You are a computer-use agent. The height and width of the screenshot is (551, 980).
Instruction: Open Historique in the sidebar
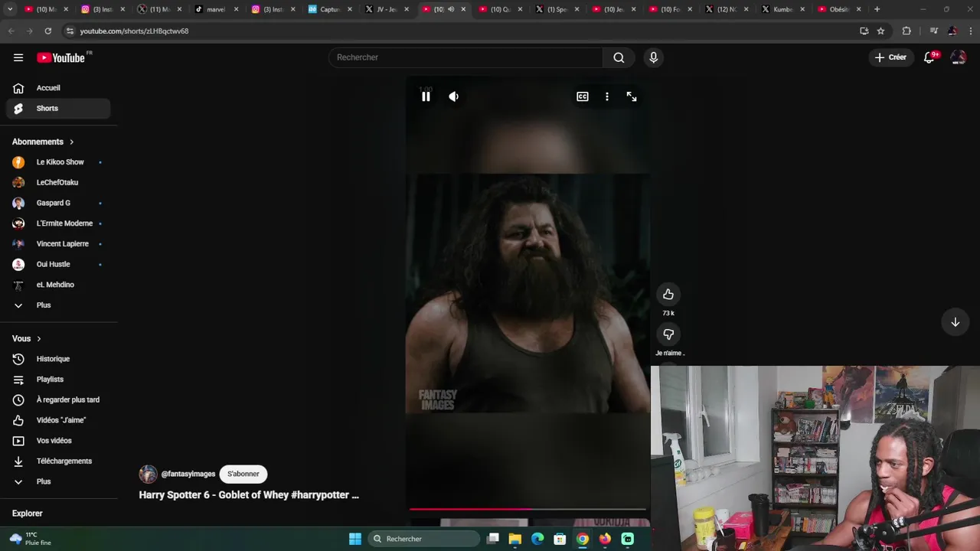coord(58,359)
